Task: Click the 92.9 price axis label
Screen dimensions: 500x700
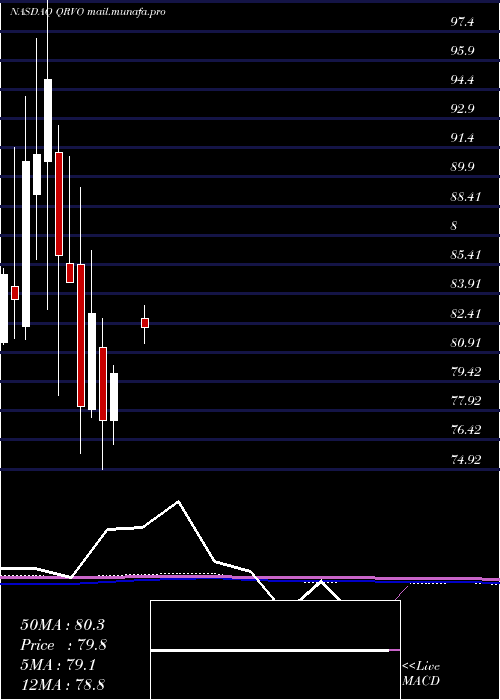Action: coord(462,109)
